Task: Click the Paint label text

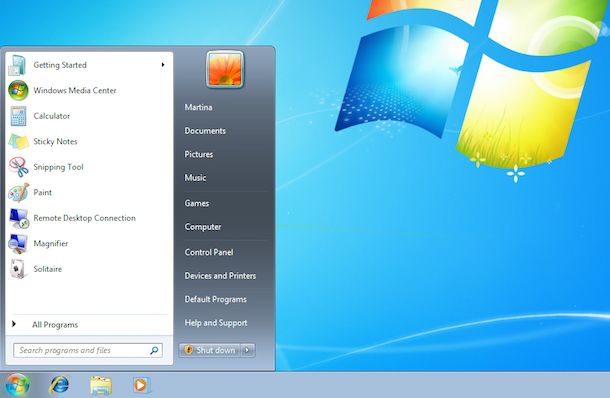Action: 42,193
